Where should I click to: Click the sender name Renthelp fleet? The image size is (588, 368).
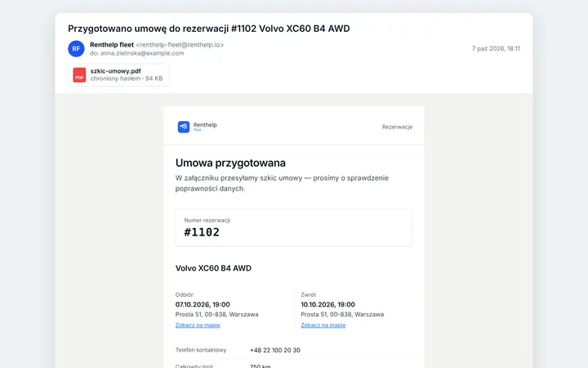click(x=112, y=45)
